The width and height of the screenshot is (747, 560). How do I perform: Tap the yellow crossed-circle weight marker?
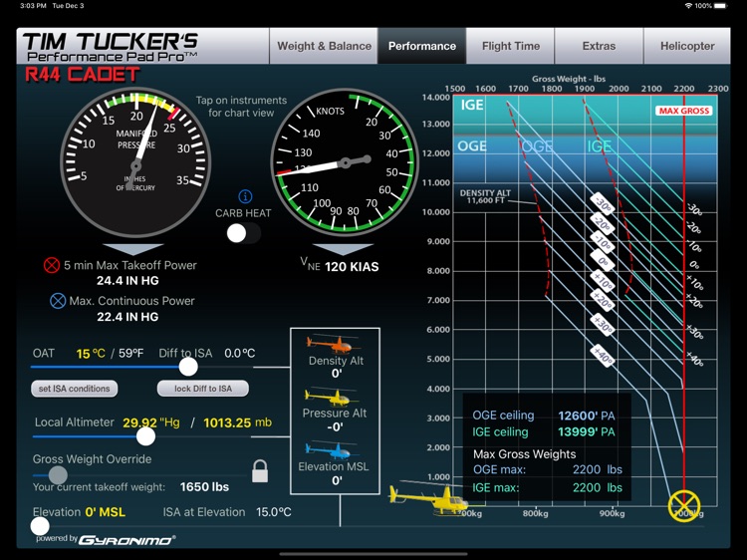tap(684, 505)
